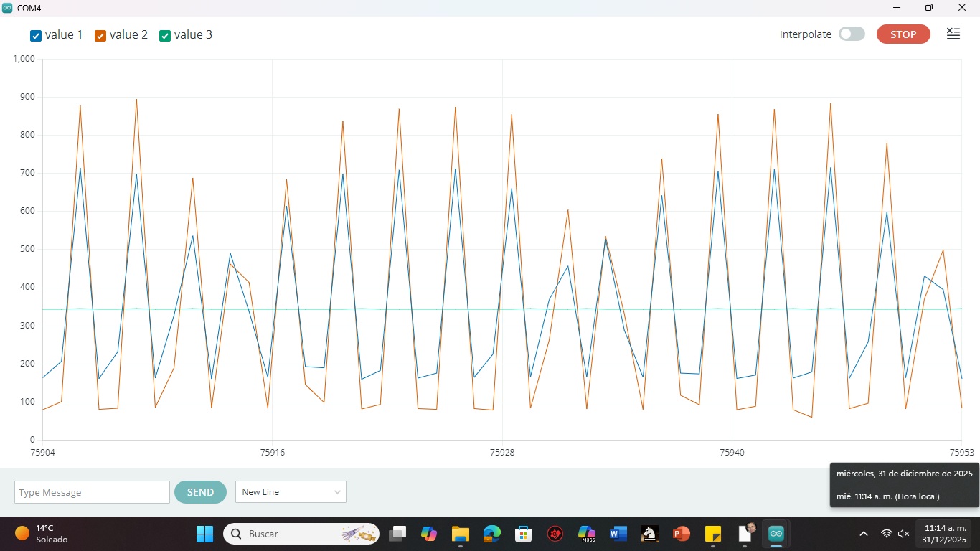980x551 pixels.
Task: Open the weather widget showing 14°C Soleado
Action: [x=42, y=534]
